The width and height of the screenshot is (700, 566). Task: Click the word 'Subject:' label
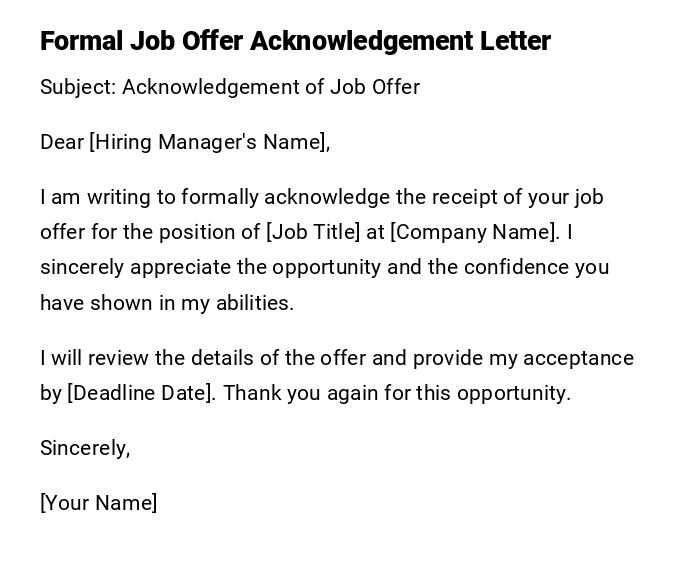78,87
